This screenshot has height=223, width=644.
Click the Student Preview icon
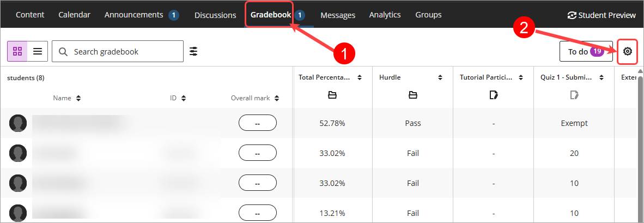click(x=572, y=15)
